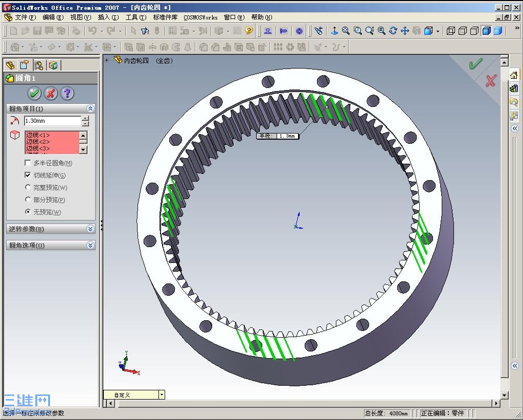523x420 pixels.
Task: Expand the 圆角选项 section
Action: click(x=90, y=245)
